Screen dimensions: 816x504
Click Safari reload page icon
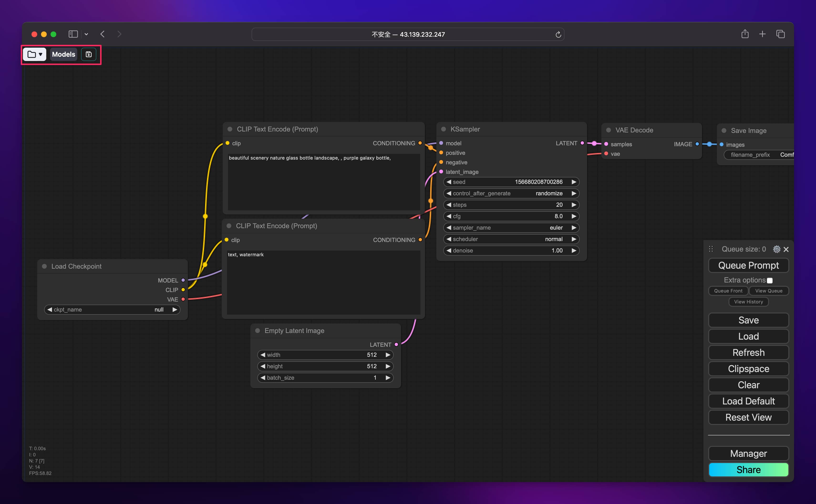coord(558,34)
